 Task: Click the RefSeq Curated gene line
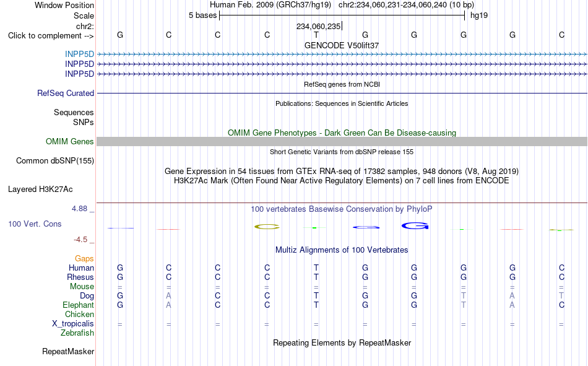342,93
